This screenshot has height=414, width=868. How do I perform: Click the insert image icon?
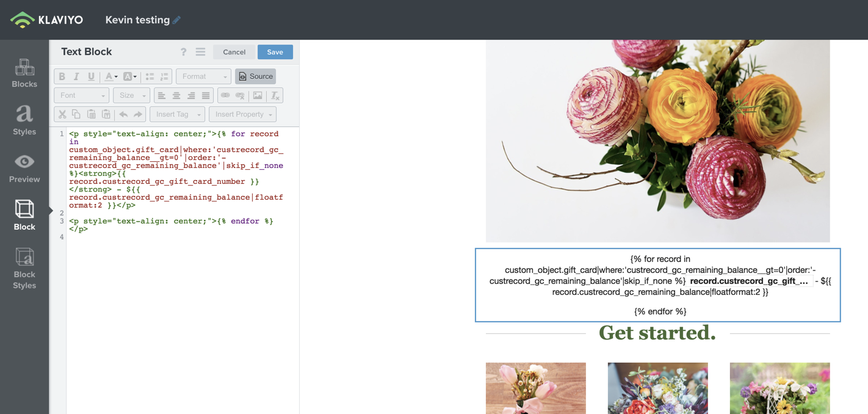[x=258, y=95]
